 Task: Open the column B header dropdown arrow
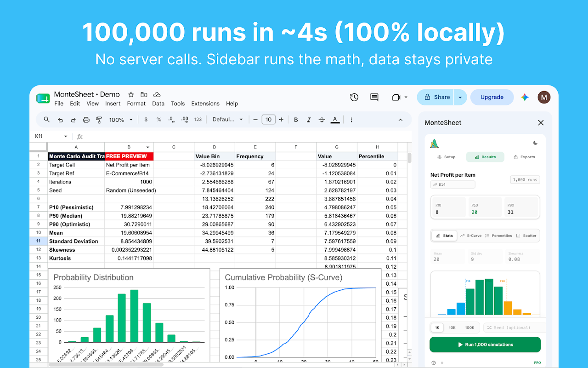click(x=148, y=147)
